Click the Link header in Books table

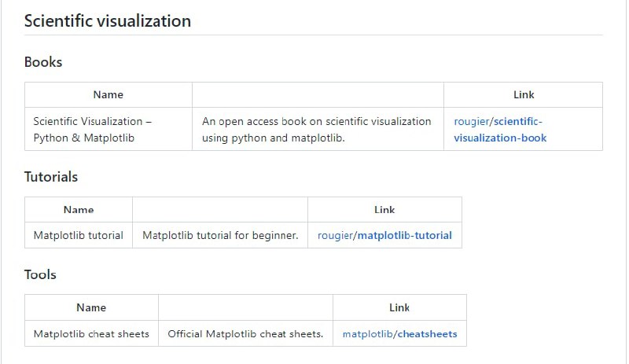click(524, 94)
